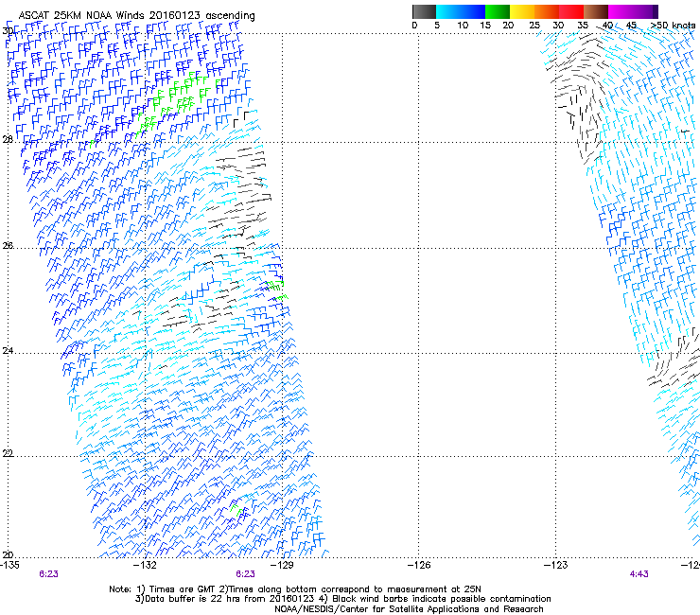Click the longitude axis label "-132"
Image resolution: width=700 pixels, height=615 pixels.
click(x=145, y=565)
